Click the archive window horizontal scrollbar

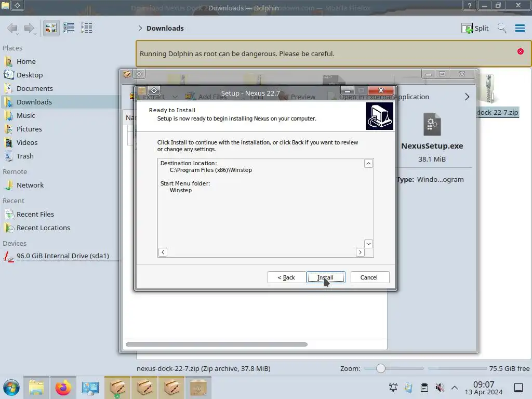[217, 344]
